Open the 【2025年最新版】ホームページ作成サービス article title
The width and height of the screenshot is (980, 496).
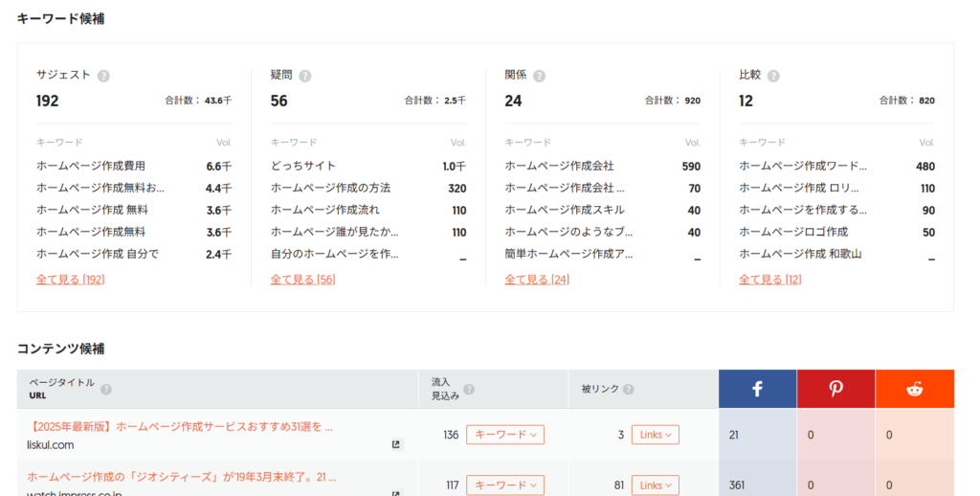(x=181, y=426)
